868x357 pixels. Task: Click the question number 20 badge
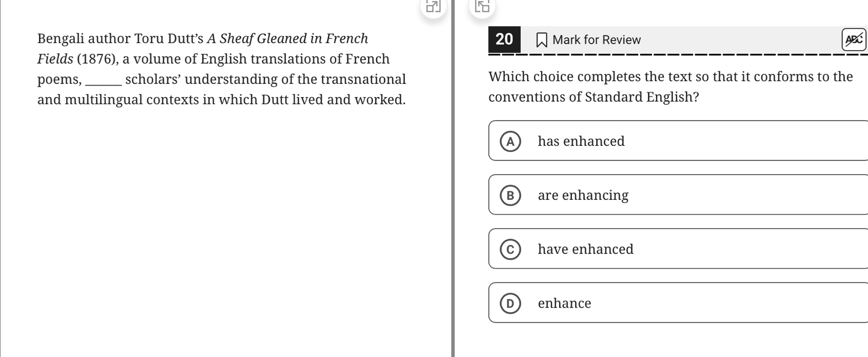click(504, 40)
